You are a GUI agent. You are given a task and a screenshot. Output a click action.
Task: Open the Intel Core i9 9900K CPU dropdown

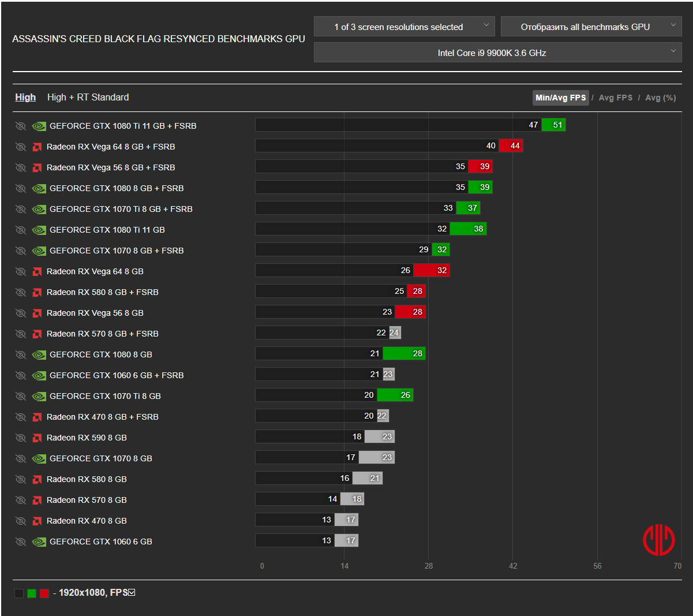[x=497, y=53]
